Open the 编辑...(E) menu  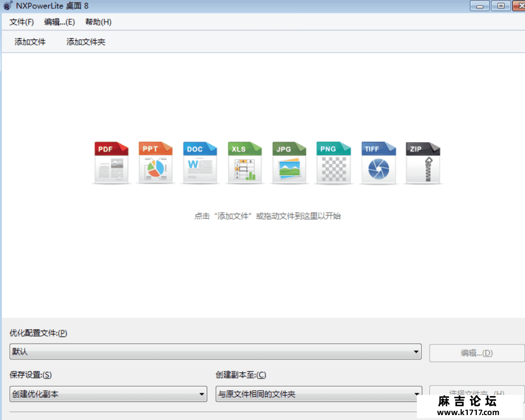coord(60,22)
